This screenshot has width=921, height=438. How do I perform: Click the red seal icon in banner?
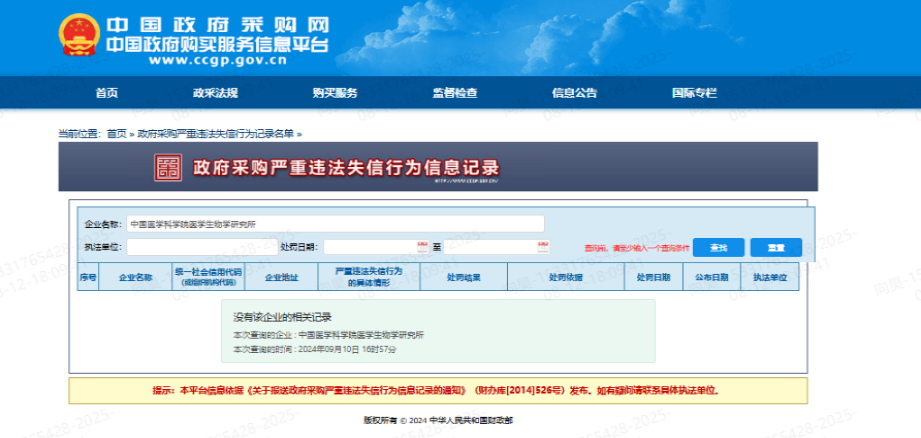169,168
